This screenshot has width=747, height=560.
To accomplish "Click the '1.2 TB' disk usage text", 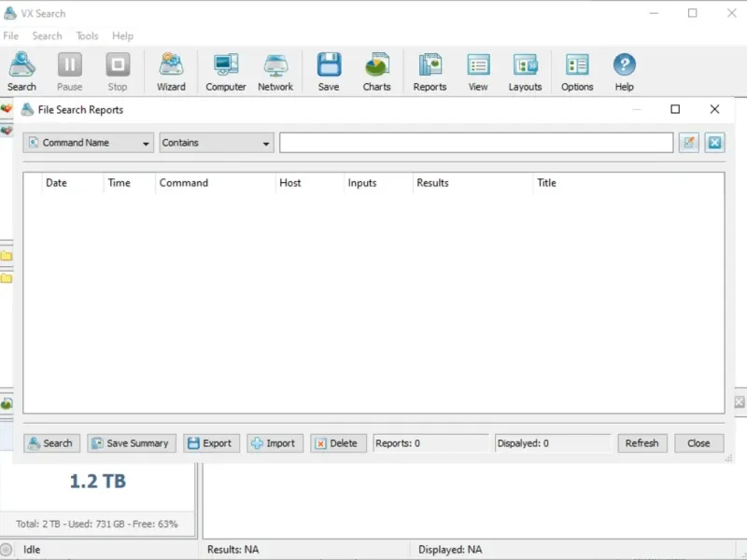I will click(98, 481).
